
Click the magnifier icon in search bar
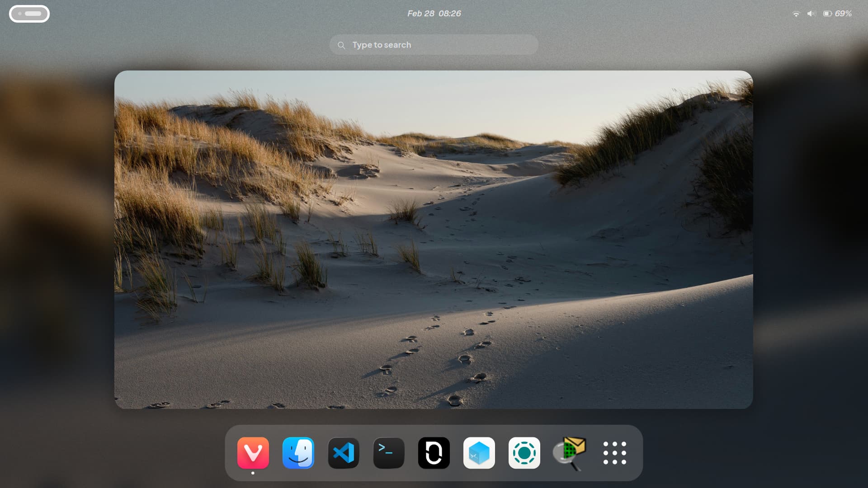pos(341,45)
